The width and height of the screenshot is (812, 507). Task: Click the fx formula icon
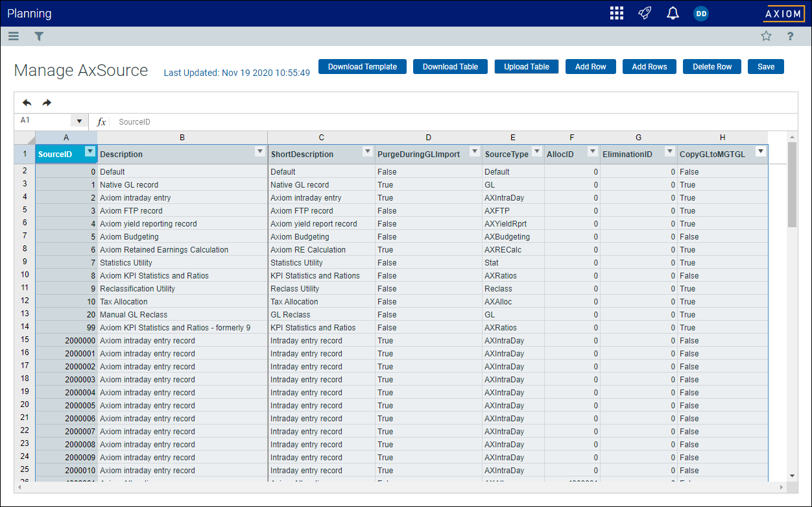[101, 121]
